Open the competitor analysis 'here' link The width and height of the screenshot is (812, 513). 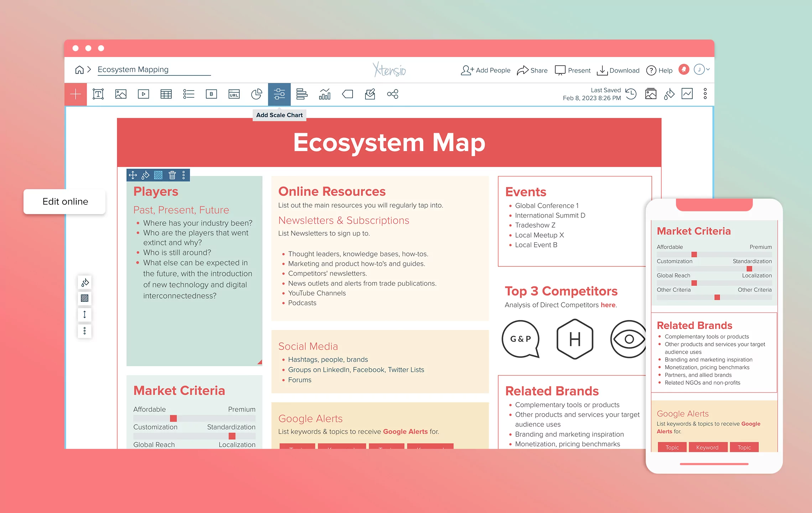[608, 305]
